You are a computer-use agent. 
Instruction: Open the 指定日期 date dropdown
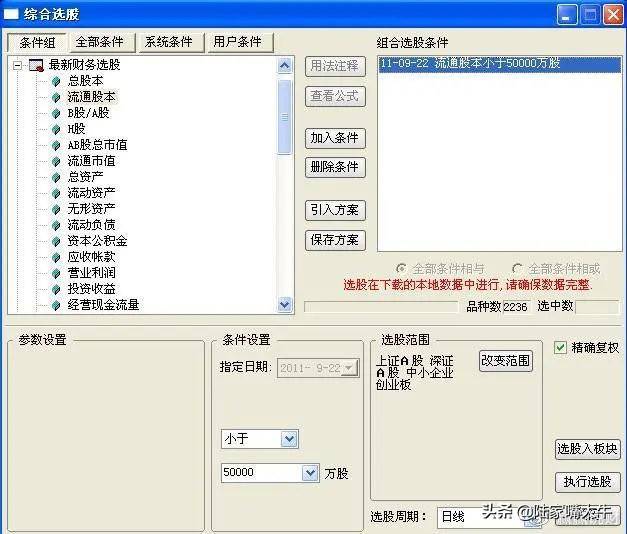point(349,368)
